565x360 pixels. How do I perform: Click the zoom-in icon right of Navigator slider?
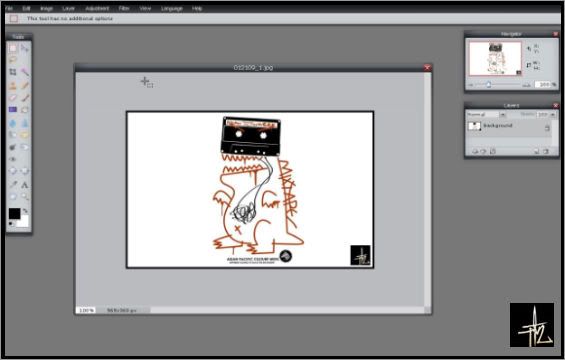point(526,85)
